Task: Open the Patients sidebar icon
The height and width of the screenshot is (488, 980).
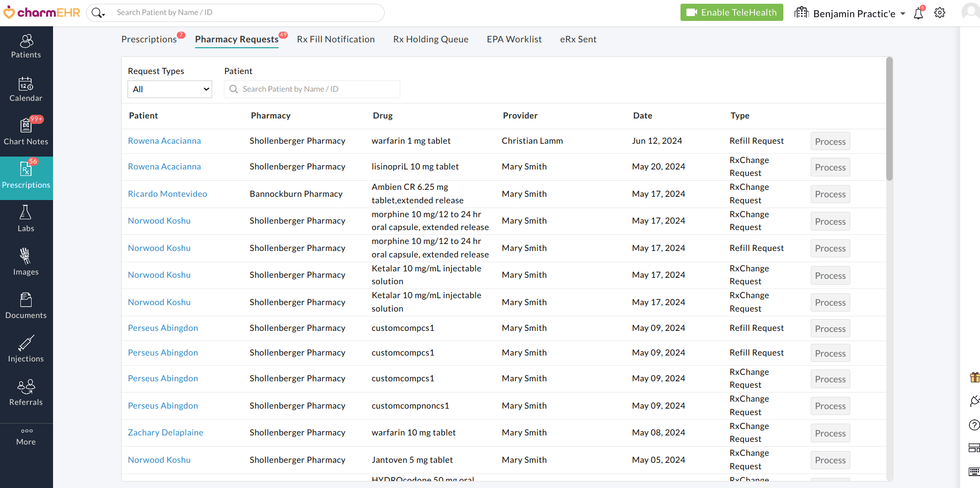Action: point(26,46)
